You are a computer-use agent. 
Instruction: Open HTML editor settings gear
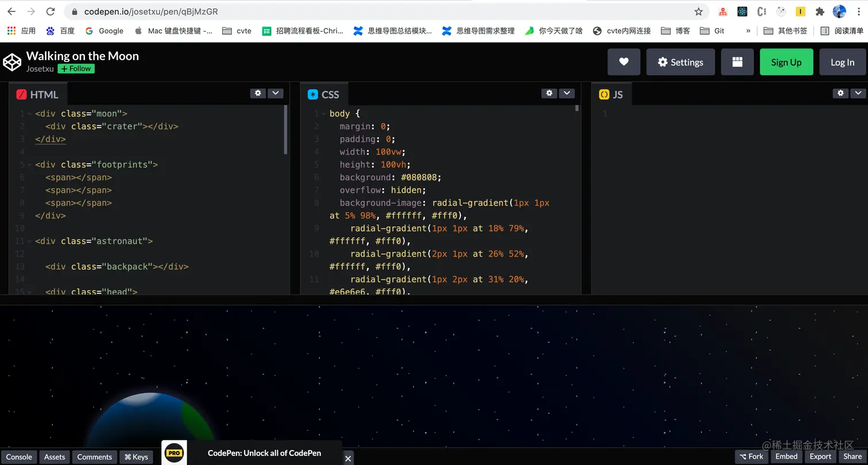[258, 93]
